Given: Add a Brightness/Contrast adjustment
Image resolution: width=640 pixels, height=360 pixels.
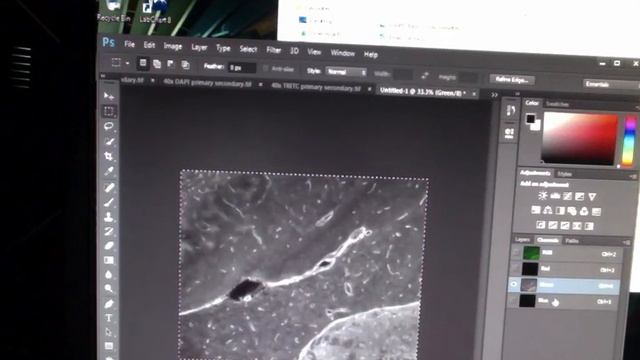Looking at the screenshot, I should click(543, 196).
